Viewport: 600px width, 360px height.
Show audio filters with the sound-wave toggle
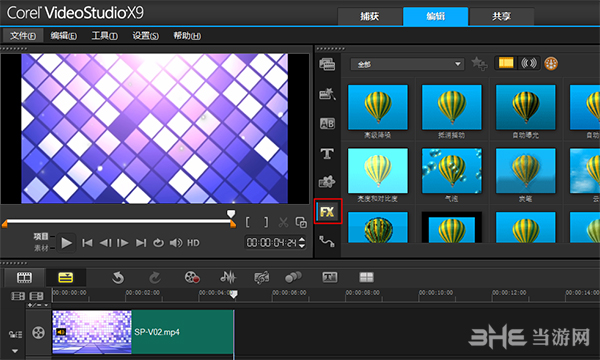point(528,63)
